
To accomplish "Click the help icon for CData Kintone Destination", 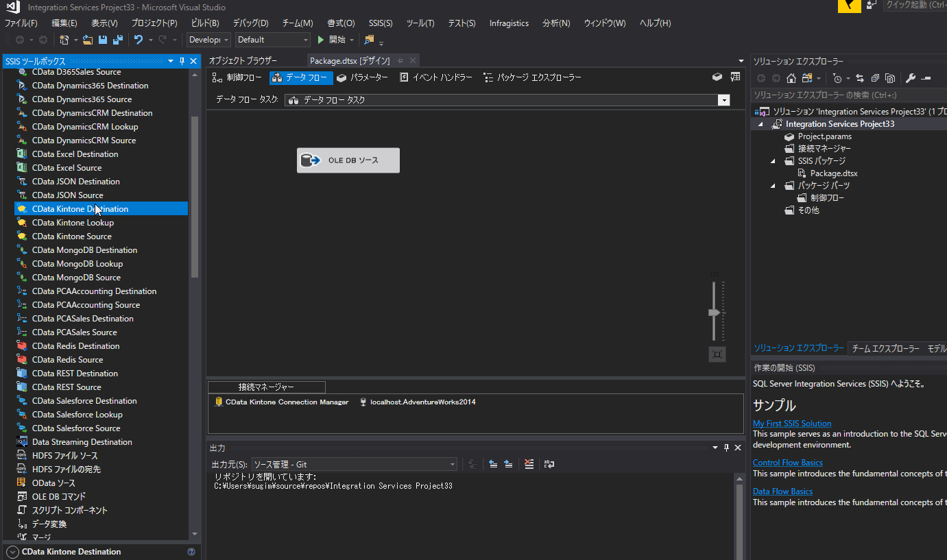I will point(191,552).
